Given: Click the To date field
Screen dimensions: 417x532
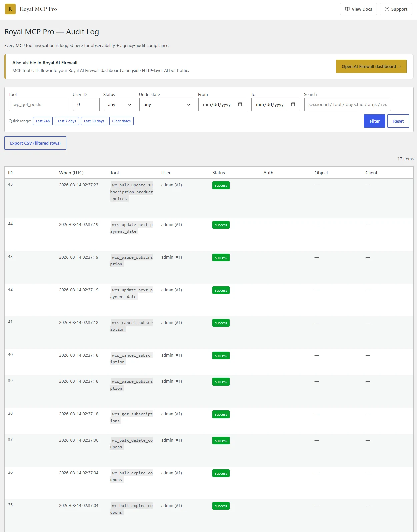Looking at the screenshot, I should [x=276, y=104].
